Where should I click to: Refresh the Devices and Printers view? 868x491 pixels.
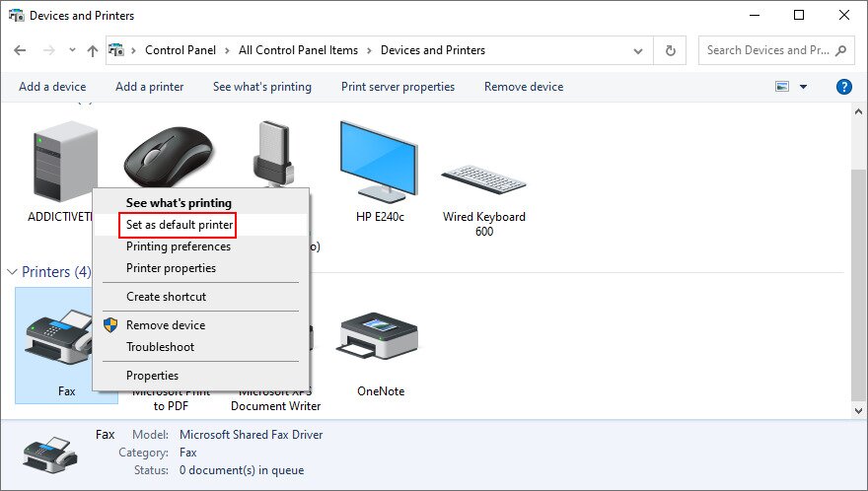tap(670, 51)
